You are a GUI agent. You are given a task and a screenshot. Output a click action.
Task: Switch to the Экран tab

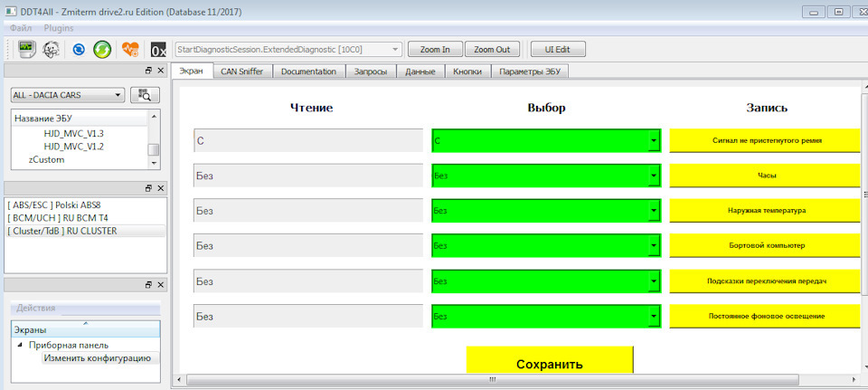click(x=192, y=71)
